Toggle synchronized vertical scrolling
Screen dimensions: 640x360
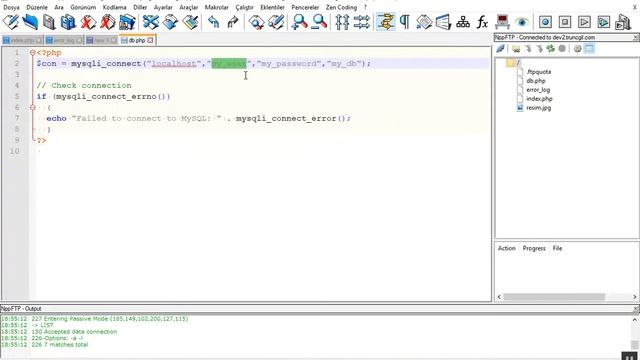[342, 22]
